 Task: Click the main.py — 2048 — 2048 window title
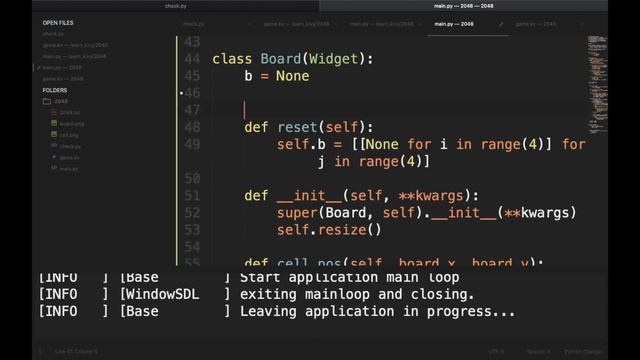(x=464, y=6)
